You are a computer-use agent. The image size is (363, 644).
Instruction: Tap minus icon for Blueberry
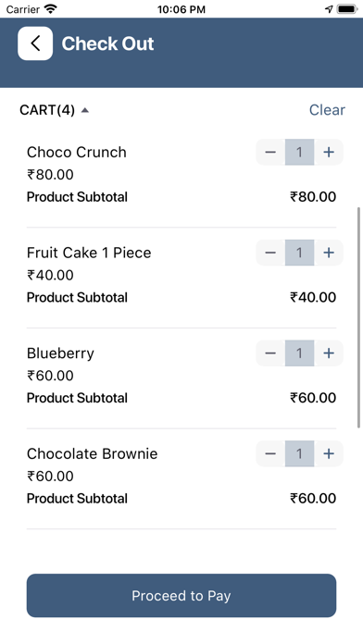click(x=270, y=353)
